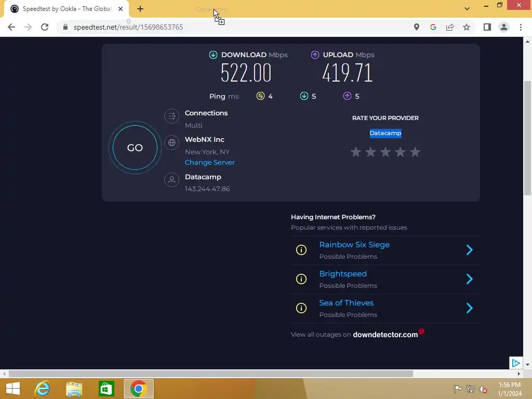
Task: Click the download ping latency icon
Action: coord(304,96)
